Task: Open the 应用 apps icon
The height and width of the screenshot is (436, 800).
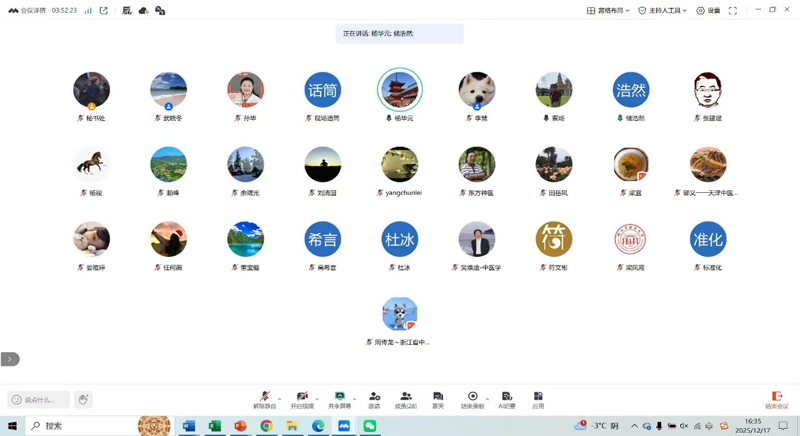Action: pyautogui.click(x=538, y=399)
